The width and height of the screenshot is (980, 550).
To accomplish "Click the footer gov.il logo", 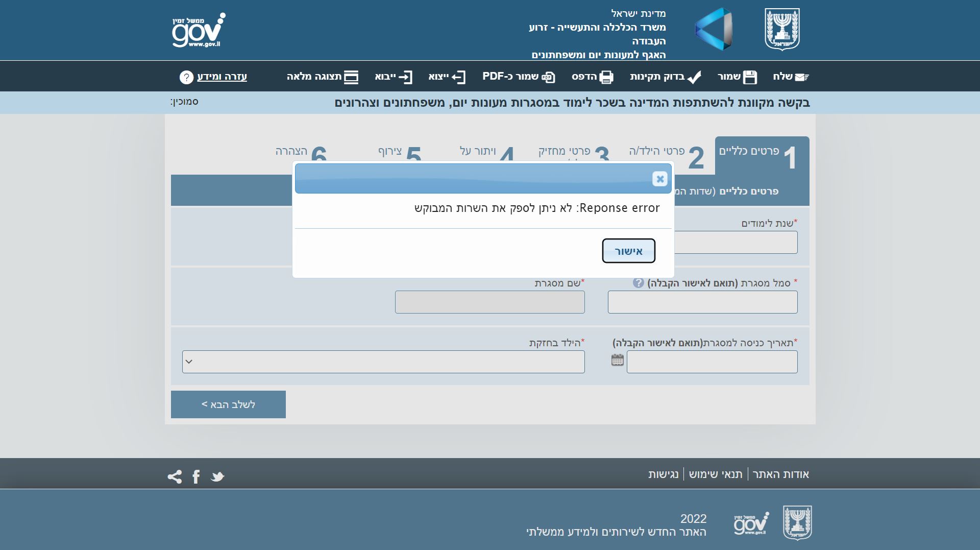I will pos(751,523).
